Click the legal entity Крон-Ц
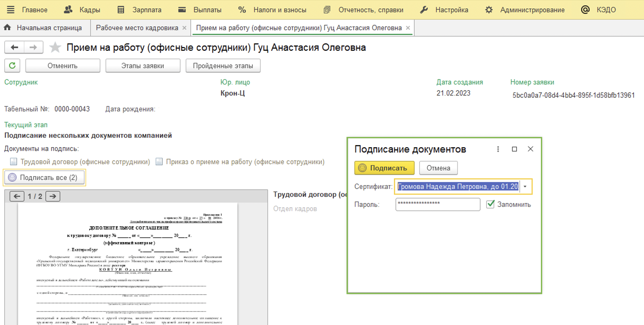Screen dimensions: 644x325 tap(233, 93)
